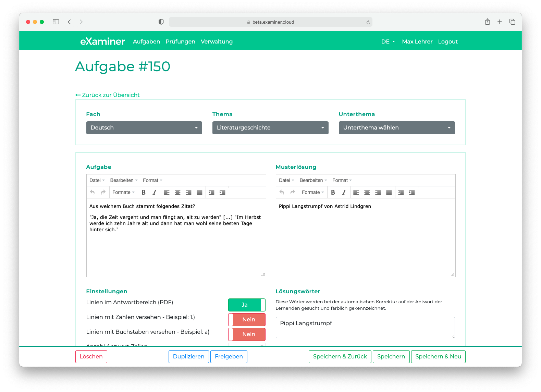The width and height of the screenshot is (541, 392).
Task: Open a new tab with plus icon
Action: click(x=500, y=22)
